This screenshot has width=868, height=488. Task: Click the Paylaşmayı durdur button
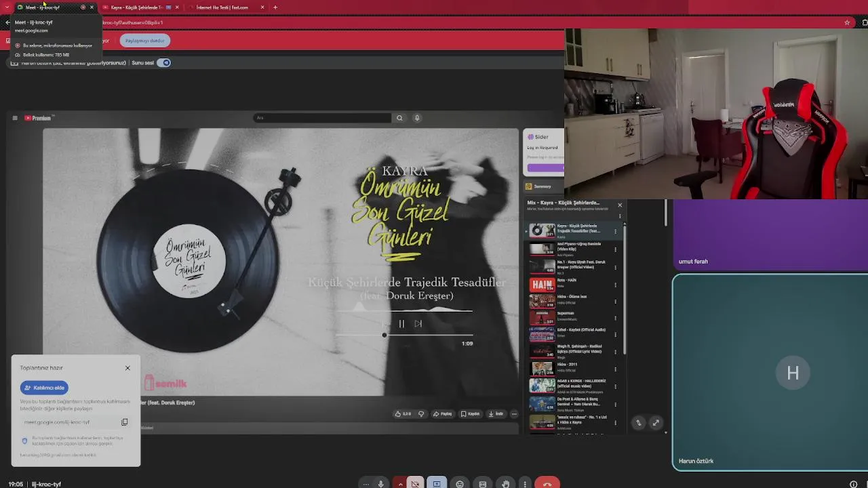point(144,41)
